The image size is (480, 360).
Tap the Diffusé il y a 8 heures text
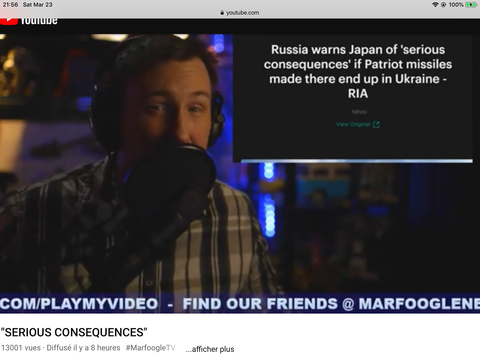(83, 348)
